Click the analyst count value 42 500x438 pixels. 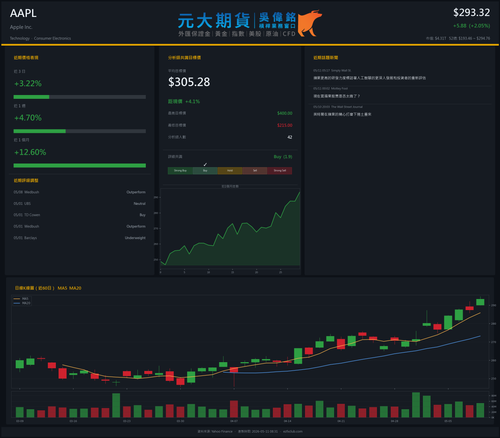point(290,137)
